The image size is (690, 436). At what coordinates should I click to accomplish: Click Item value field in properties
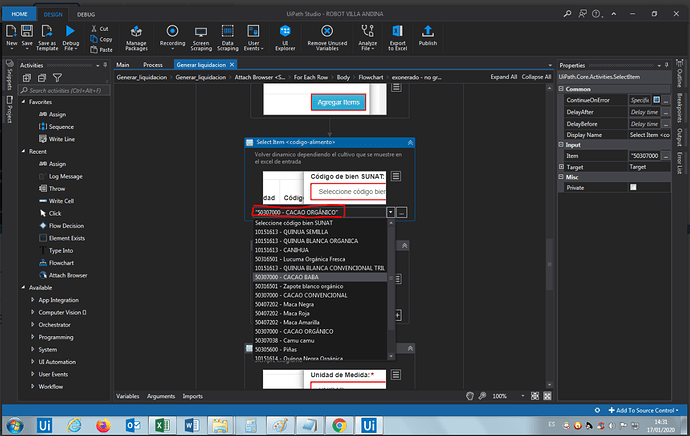click(x=645, y=156)
